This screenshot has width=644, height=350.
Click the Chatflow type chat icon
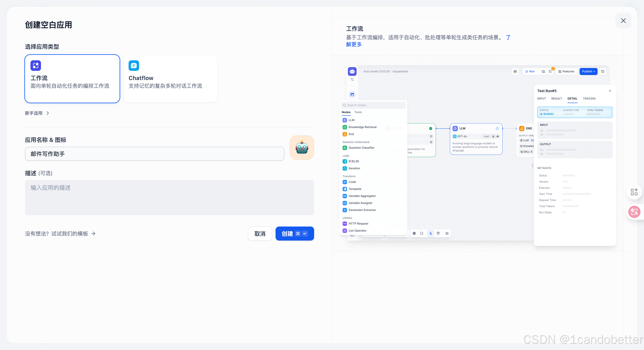click(x=134, y=66)
